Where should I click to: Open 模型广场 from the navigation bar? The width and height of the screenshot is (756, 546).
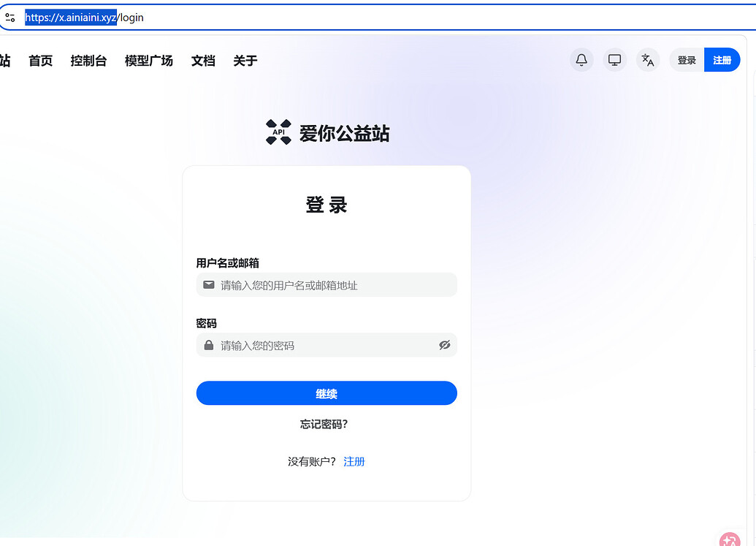click(148, 61)
